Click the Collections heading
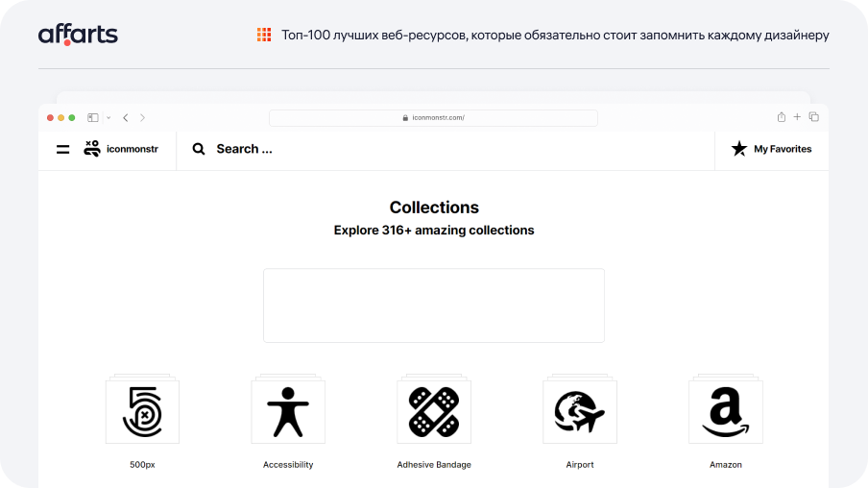868x488 pixels. [434, 207]
